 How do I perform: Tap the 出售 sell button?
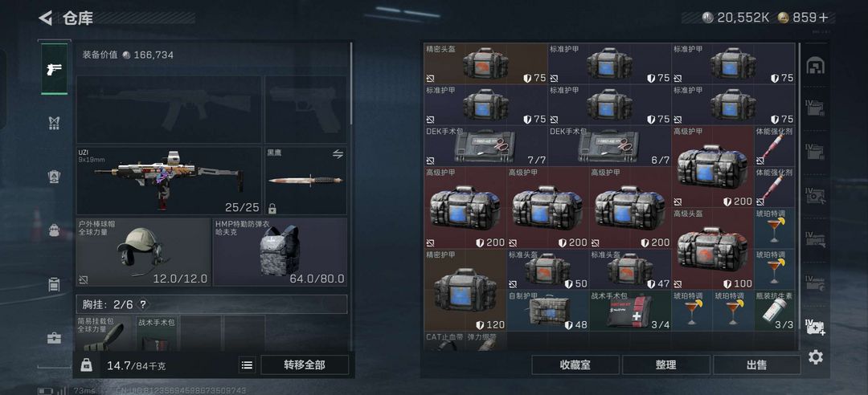click(x=757, y=365)
